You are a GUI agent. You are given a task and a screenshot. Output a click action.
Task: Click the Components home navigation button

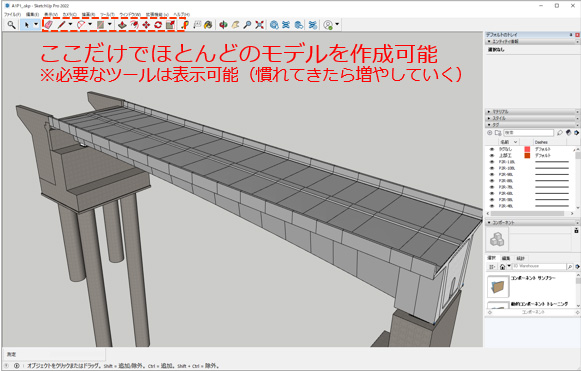(503, 266)
